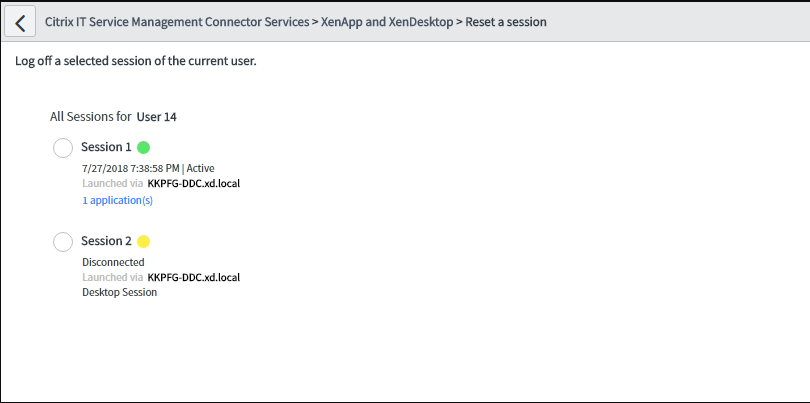Screen dimensions: 810x403
Task: Click the Session 2 launch server KKPFG-DDC.xd.local
Action: (x=194, y=277)
